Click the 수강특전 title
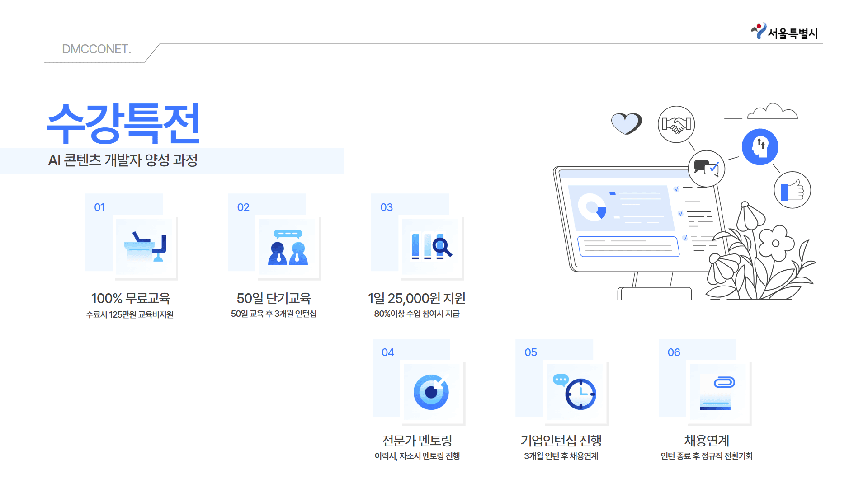Viewport: 868px width, 488px height. click(x=123, y=123)
